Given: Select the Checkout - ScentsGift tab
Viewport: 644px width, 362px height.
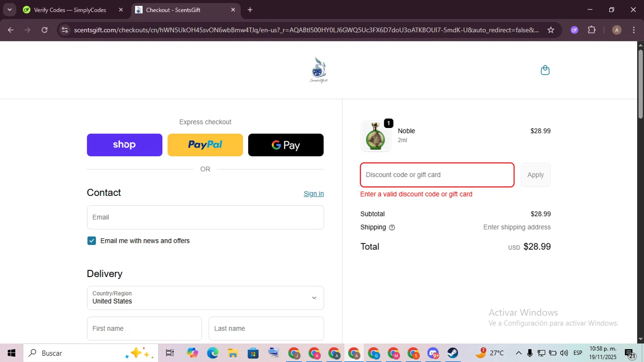Looking at the screenshot, I should click(x=186, y=10).
